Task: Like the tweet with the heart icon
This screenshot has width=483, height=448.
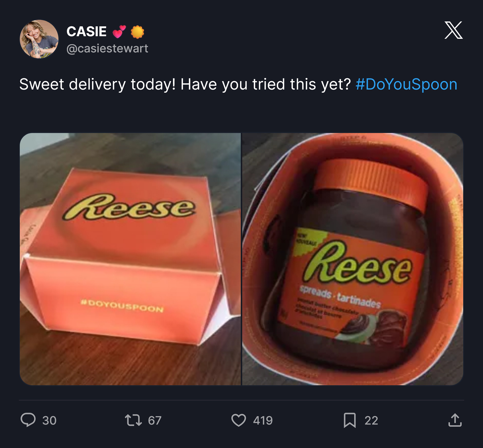Action: pos(238,420)
